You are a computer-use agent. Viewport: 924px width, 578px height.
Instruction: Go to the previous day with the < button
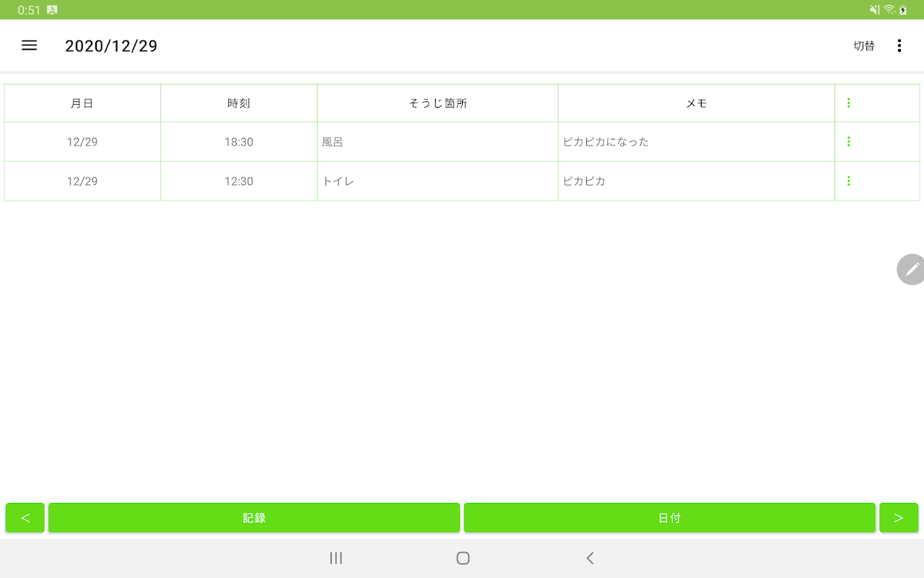pos(25,518)
